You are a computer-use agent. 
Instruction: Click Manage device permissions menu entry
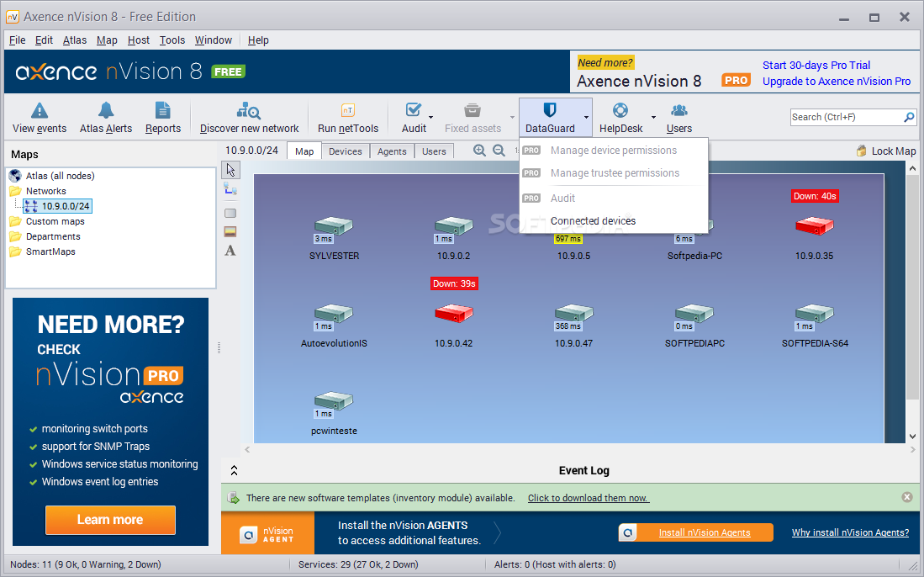point(614,151)
